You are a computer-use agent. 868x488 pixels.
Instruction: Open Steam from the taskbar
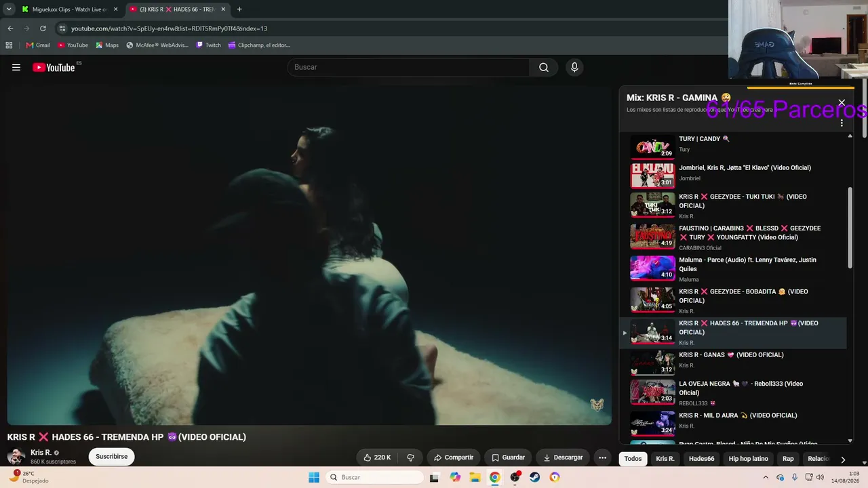pos(535,477)
